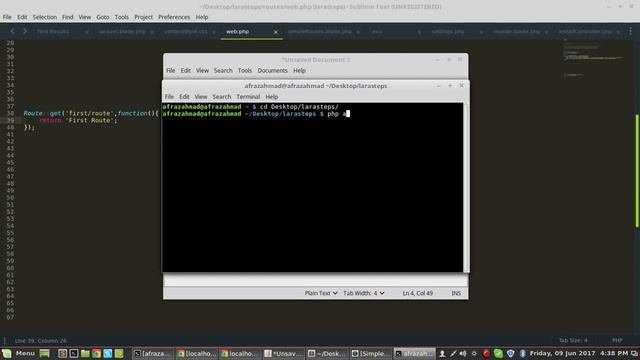Open Tab Size: 4 selector in Sublime
The width and height of the screenshot is (640, 360).
pyautogui.click(x=573, y=340)
